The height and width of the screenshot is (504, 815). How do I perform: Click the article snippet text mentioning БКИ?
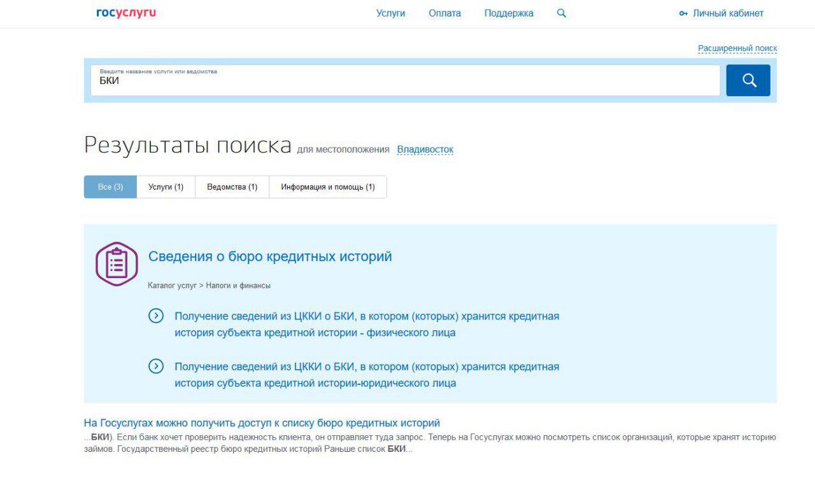[430, 443]
